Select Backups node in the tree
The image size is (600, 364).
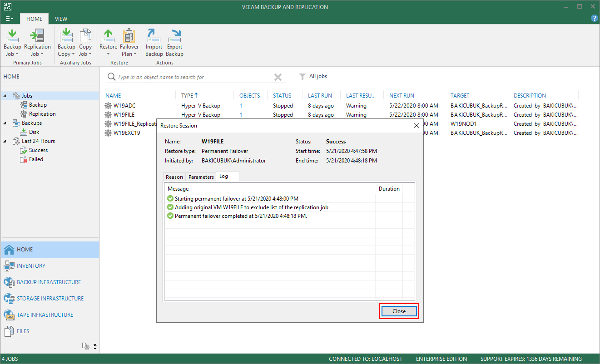[31, 123]
